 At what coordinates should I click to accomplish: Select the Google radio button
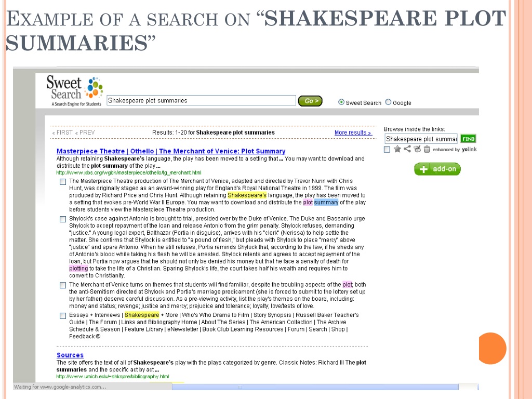click(x=388, y=102)
